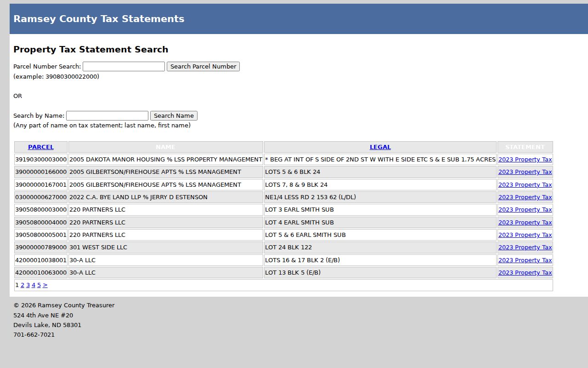
Task: Click the STATEMENT column header
Action: click(x=525, y=147)
